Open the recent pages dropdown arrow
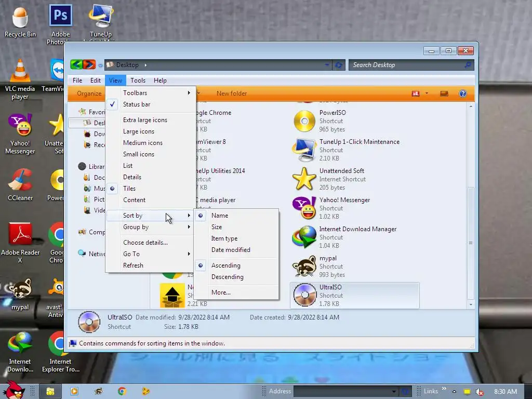Viewport: 532px width, 399px height. pos(100,65)
